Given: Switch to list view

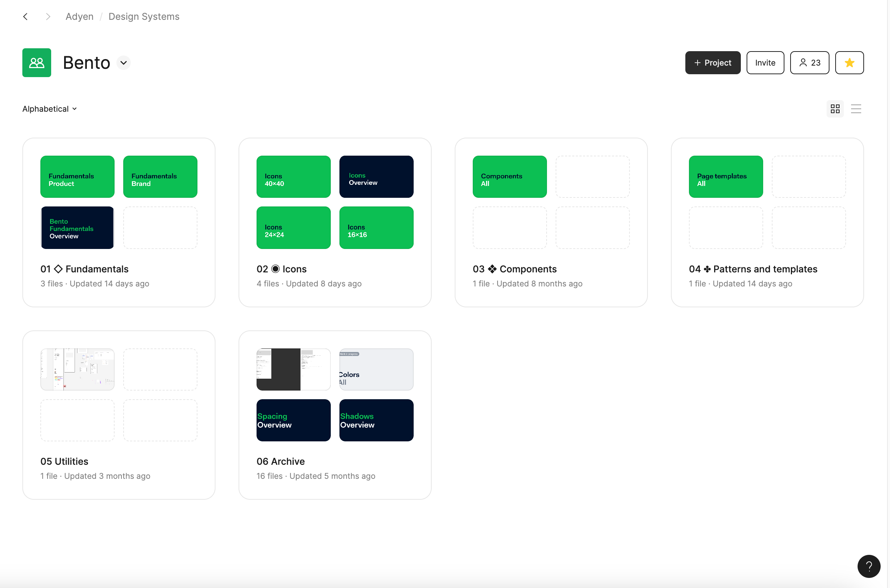Looking at the screenshot, I should [856, 109].
